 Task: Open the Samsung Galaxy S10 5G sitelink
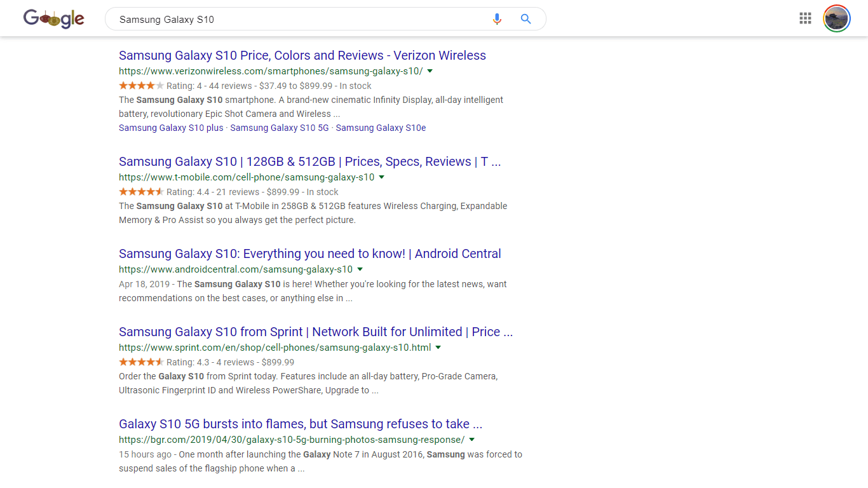[280, 128]
